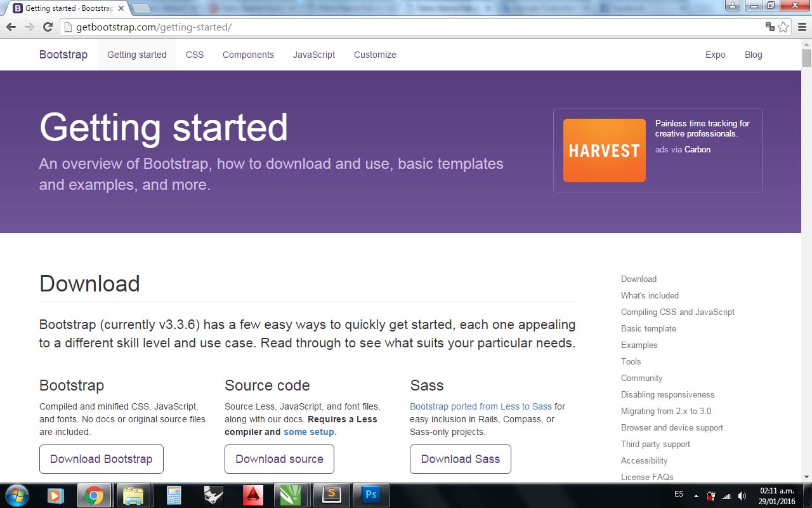Jump to Basic template in the sidebar
812x508 pixels.
[648, 328]
